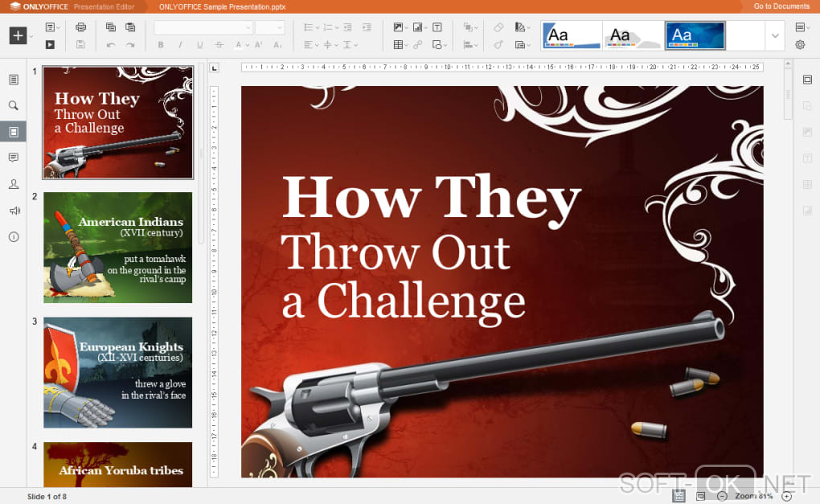Insert a text box using the toolbar
Image resolution: width=820 pixels, height=504 pixels.
coord(437,27)
